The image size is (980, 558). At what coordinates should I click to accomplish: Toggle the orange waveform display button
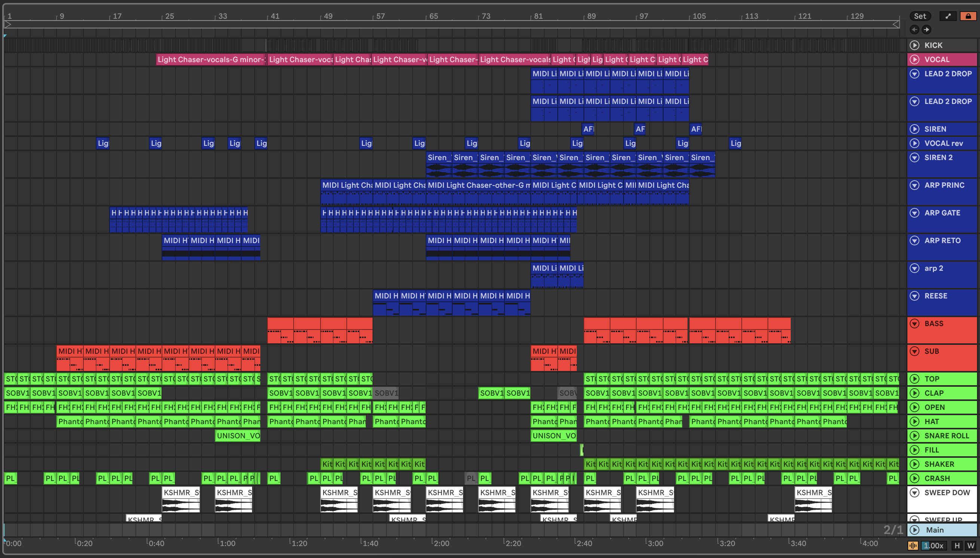click(913, 545)
